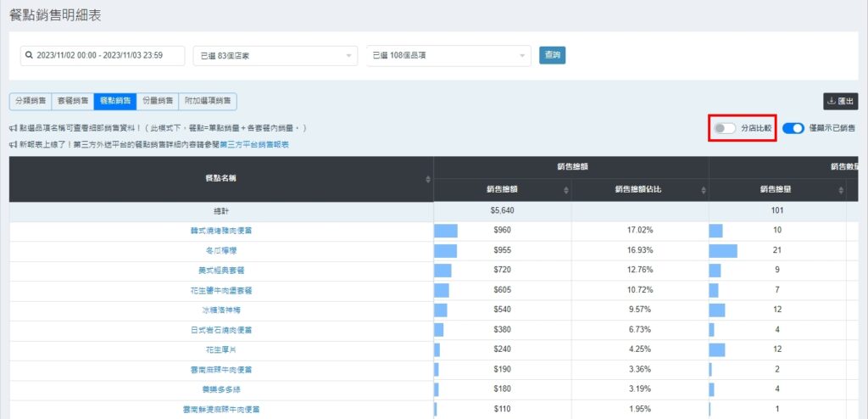Screen dimensions: 868x419
Task: Open the 第三方平台銷售報表 link
Action: click(253, 145)
